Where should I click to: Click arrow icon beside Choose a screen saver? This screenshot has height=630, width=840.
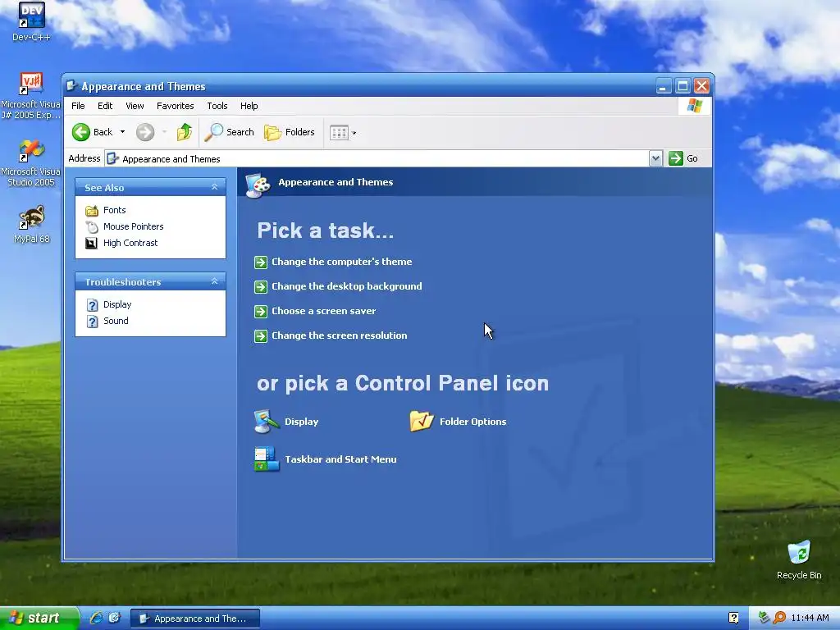click(260, 311)
